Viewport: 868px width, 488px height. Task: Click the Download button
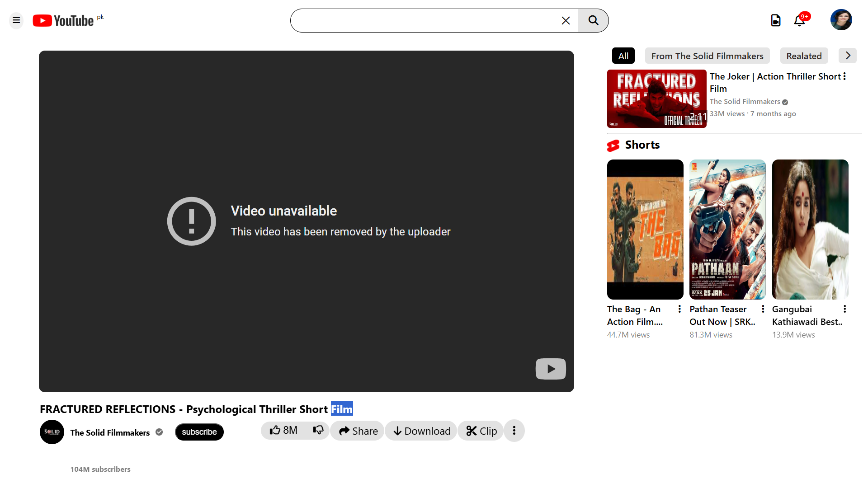click(421, 431)
